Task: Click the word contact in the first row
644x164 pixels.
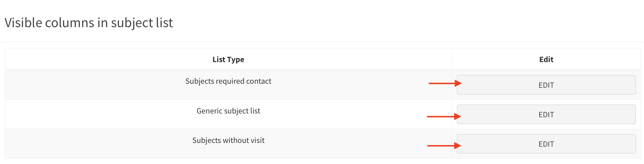Action: click(259, 81)
